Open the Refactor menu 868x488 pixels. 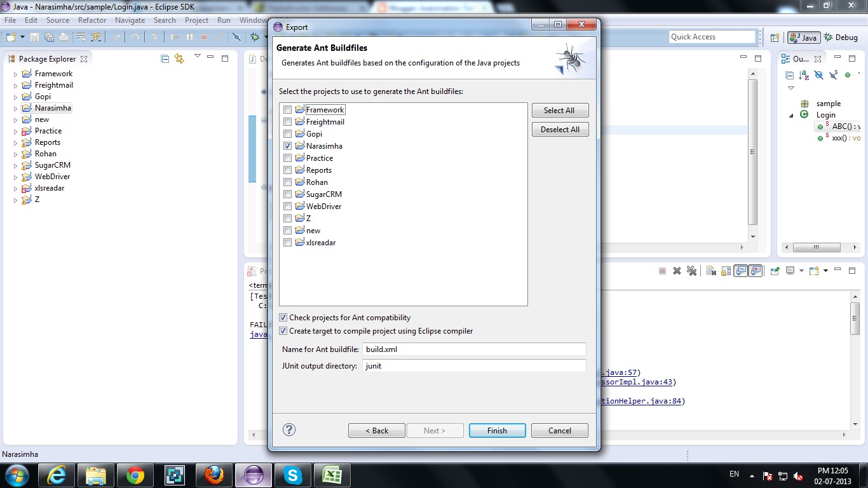pos(92,20)
